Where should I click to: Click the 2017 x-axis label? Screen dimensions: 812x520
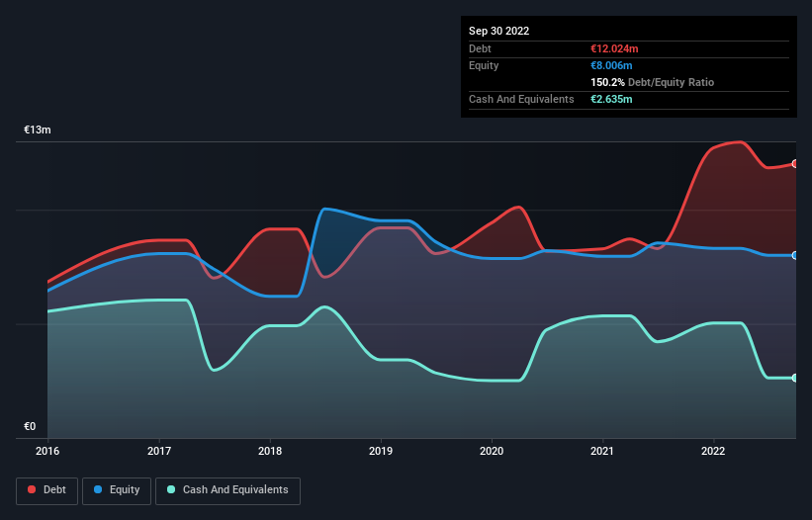(159, 451)
